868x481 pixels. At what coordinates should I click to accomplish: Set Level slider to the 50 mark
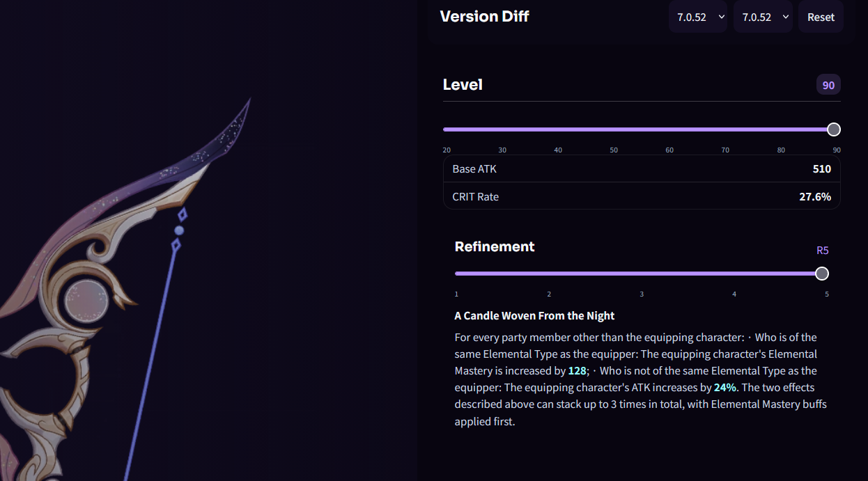pos(614,129)
